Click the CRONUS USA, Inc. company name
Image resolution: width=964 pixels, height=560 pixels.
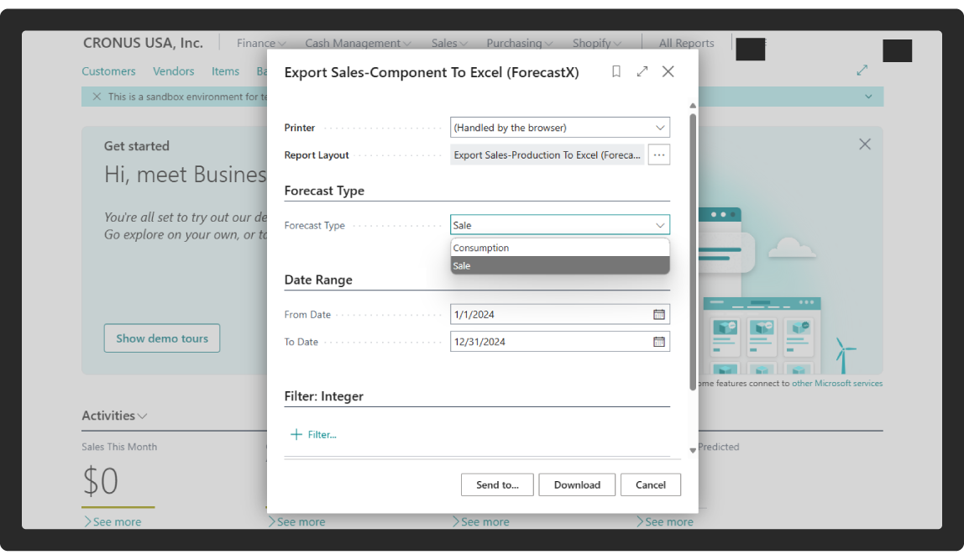coord(143,43)
